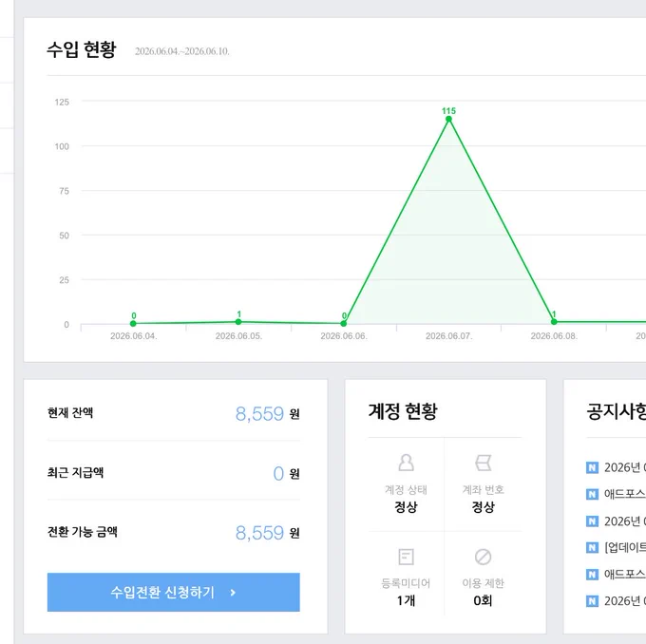Click the 0 원 value beside 최근 지급액
Image resolution: width=646 pixels, height=644 pixels.
(286, 473)
